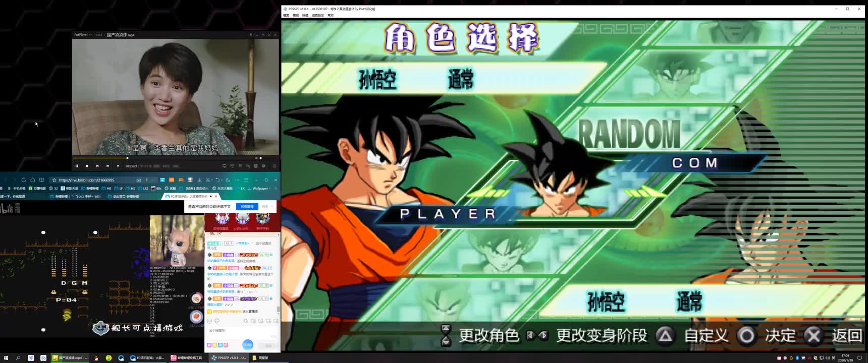Adjust the PotPlayer volume slider
Viewport: 868px width, 363px height.
pyautogui.click(x=260, y=158)
